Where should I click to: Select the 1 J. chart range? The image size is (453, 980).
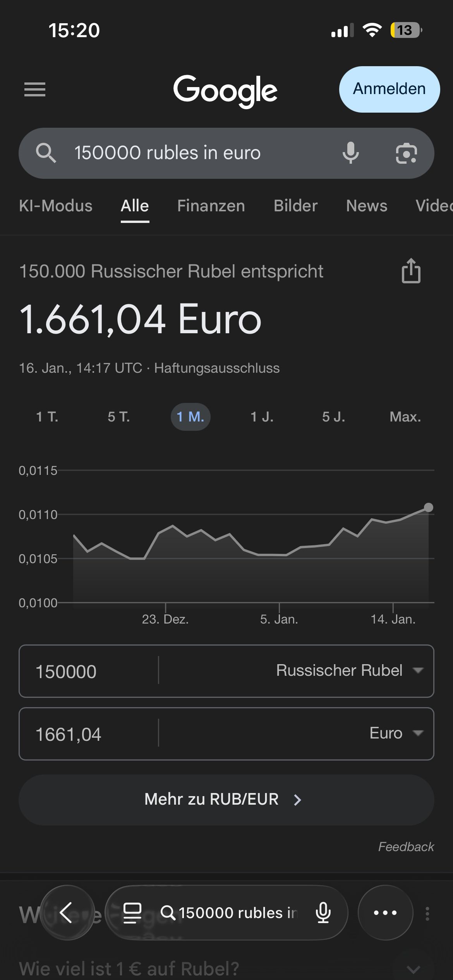tap(262, 417)
